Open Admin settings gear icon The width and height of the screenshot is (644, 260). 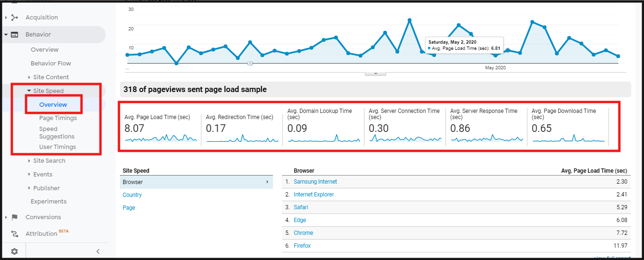coord(15,251)
